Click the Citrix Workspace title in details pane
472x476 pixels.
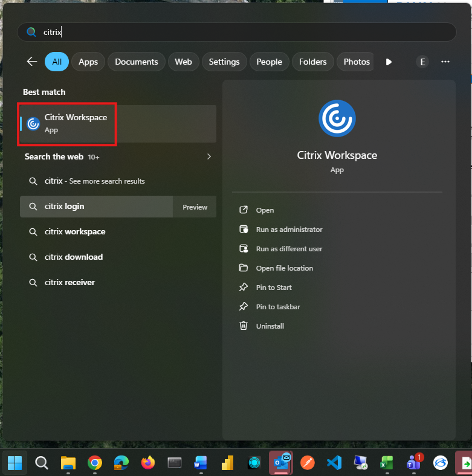(x=337, y=155)
